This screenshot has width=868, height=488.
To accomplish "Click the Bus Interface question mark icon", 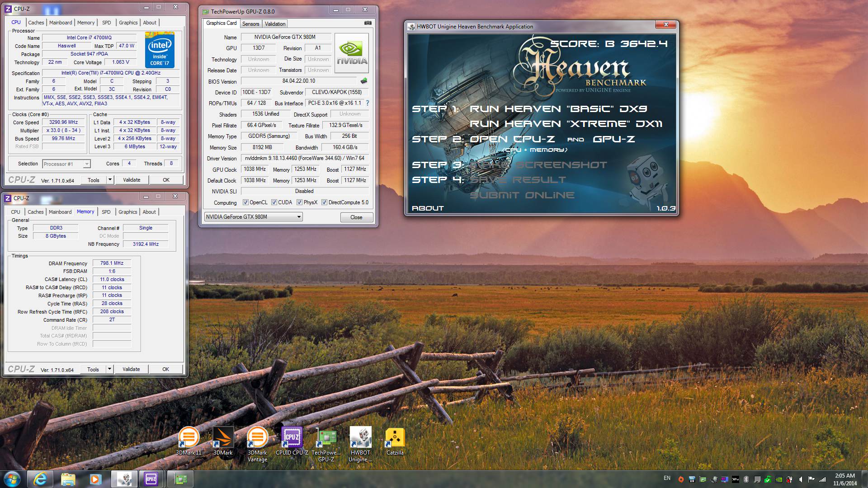I will click(x=367, y=103).
